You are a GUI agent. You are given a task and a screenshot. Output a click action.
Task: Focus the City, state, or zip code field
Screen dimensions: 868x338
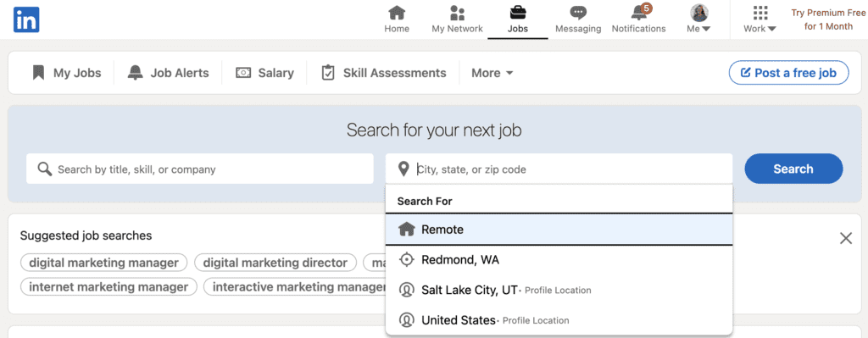[559, 169]
